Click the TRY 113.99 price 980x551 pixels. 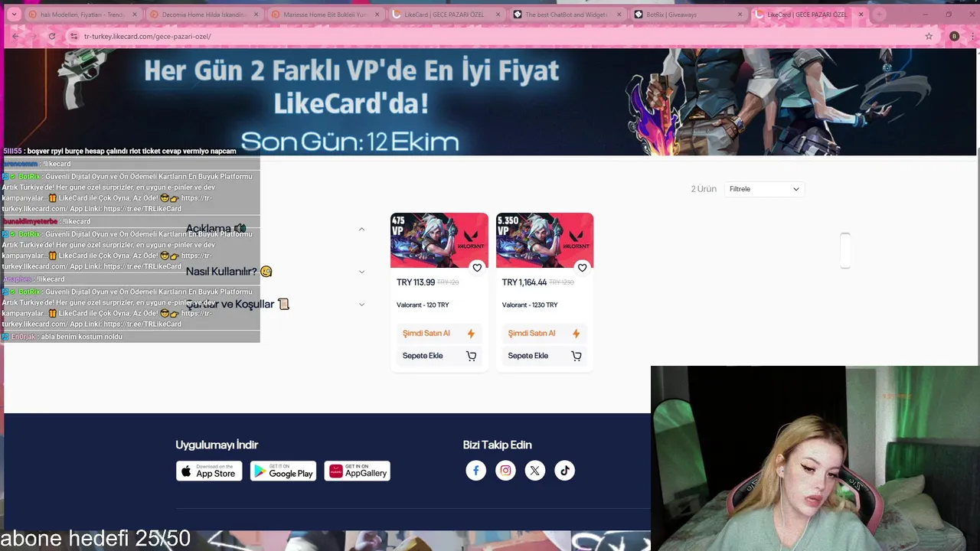point(416,282)
